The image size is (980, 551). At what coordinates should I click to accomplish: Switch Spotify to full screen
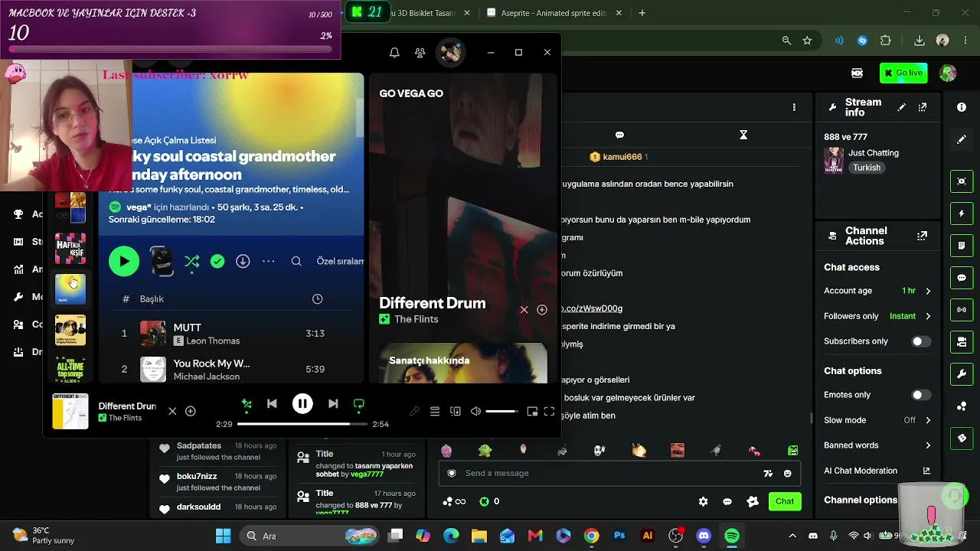pos(549,411)
